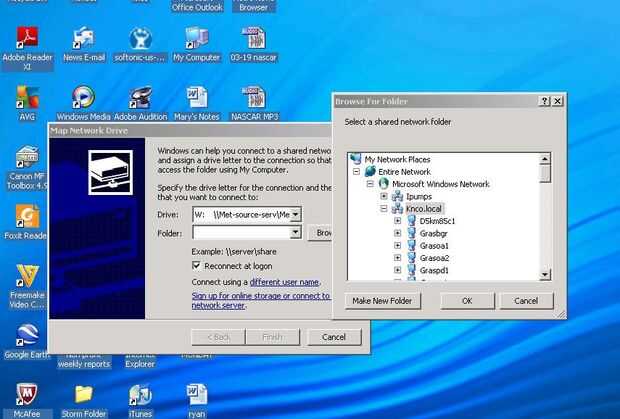Click inside the Folder path input field
This screenshot has width=620, height=419.
[x=242, y=233]
